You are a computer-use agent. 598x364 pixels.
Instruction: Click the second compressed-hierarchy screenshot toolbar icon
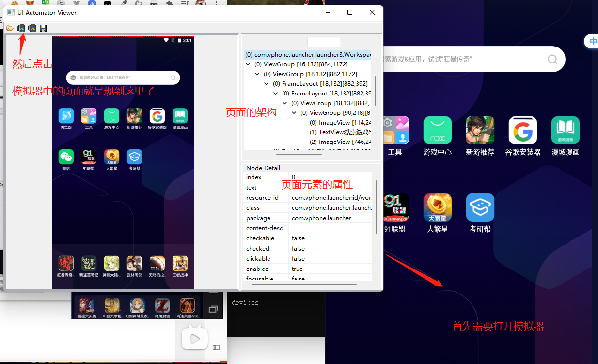click(x=32, y=28)
